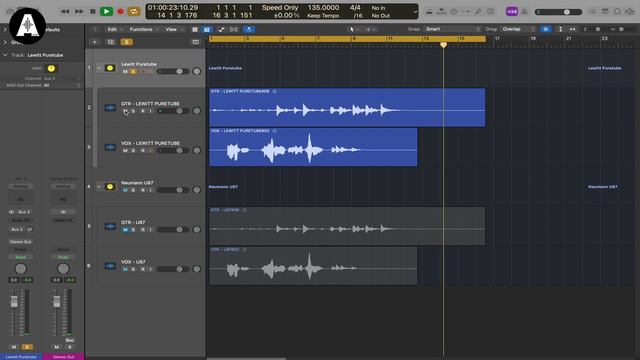Click the purple count-in button
The image size is (640, 360).
[x=512, y=11]
